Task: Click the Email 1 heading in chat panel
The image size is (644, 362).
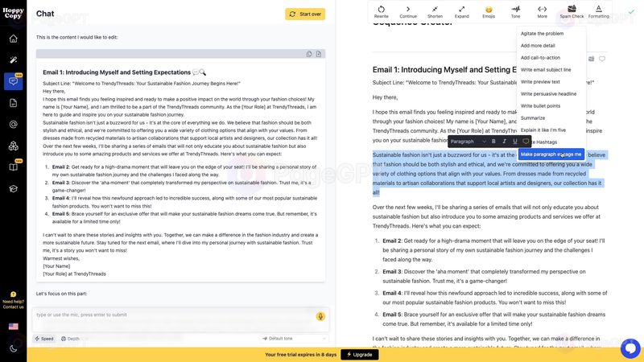Action: click(117, 72)
